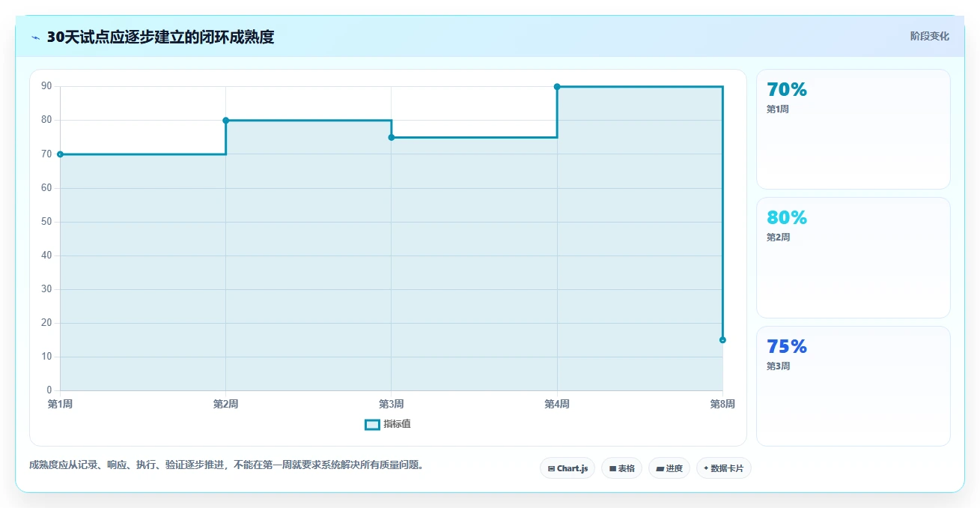Click the title 30天试点应逐步建立的闭环成熟度

coord(160,37)
